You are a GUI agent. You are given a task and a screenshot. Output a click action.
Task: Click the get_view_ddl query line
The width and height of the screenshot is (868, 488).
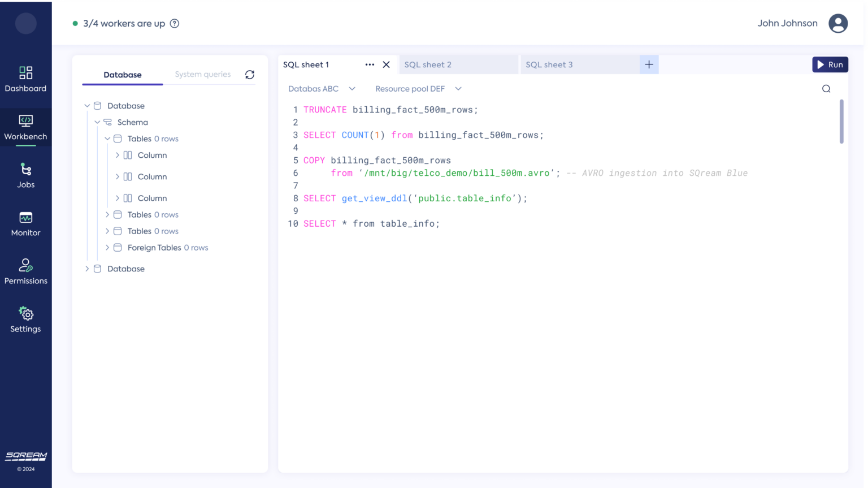(x=415, y=198)
